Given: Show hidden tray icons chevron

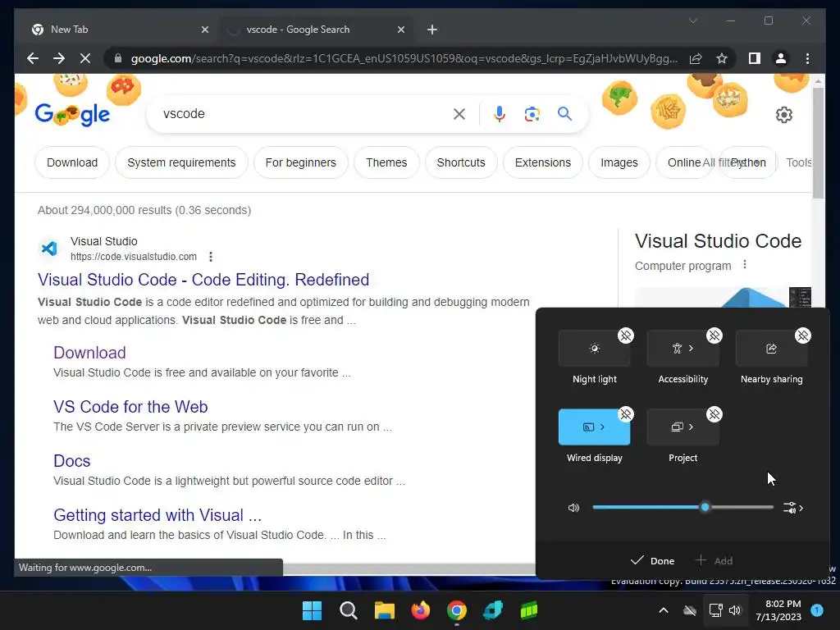Looking at the screenshot, I should tap(663, 610).
